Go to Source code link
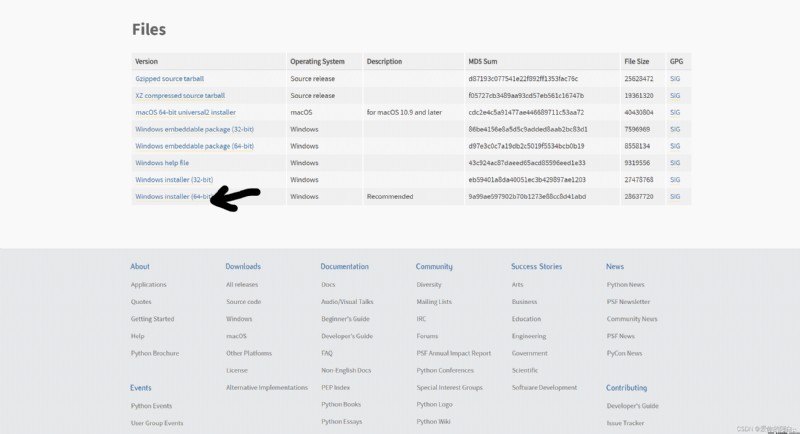The height and width of the screenshot is (434, 800). point(243,301)
